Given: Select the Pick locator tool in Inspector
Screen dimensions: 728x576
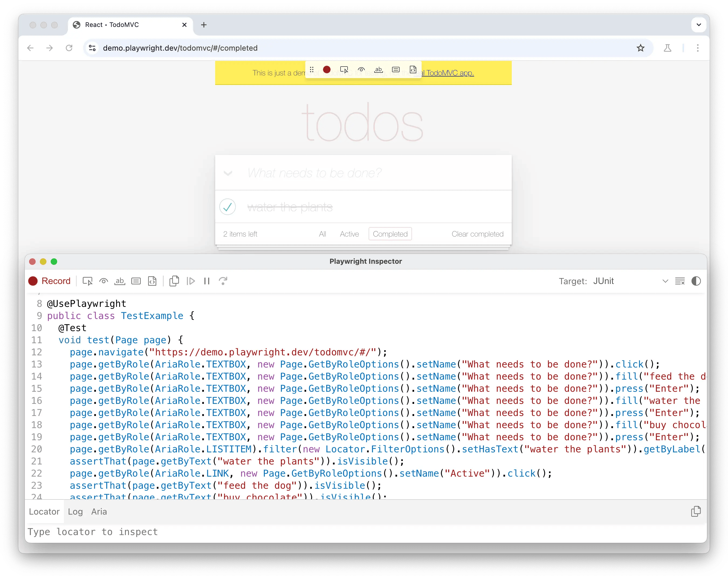Looking at the screenshot, I should coord(87,281).
